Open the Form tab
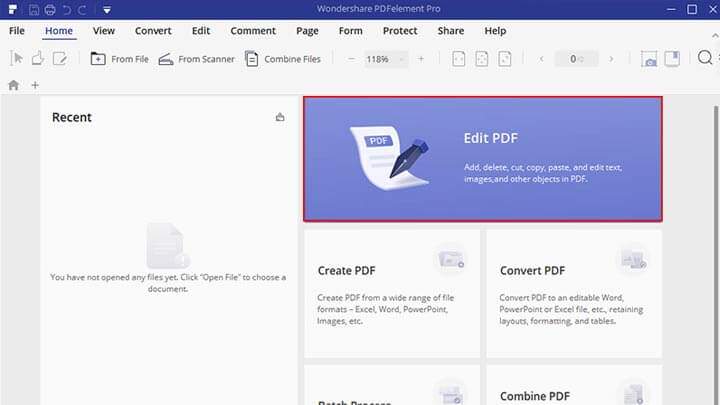Image resolution: width=720 pixels, height=405 pixels. (350, 31)
